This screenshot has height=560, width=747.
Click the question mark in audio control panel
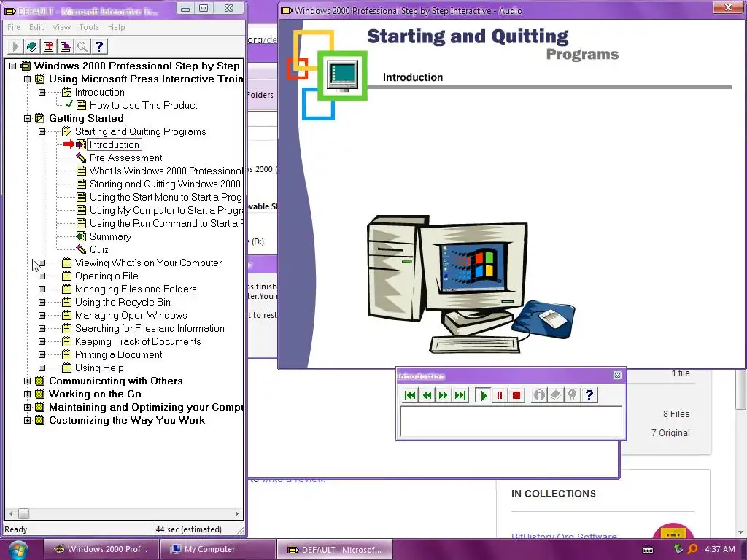coord(589,394)
